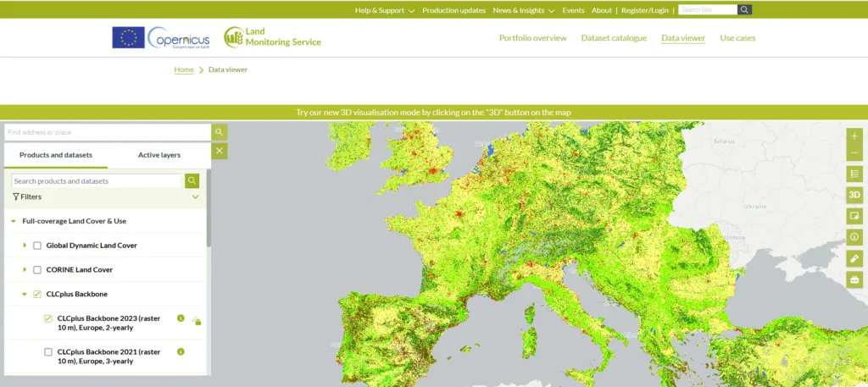868x387 pixels.
Task: Open the Help & Support dropdown
Action: click(385, 10)
